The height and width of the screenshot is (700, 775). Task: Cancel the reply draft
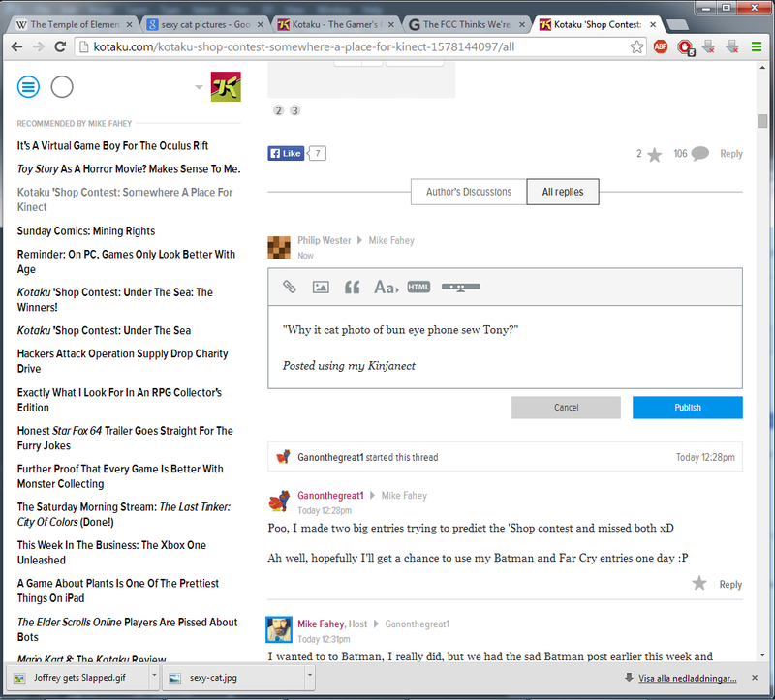point(566,408)
